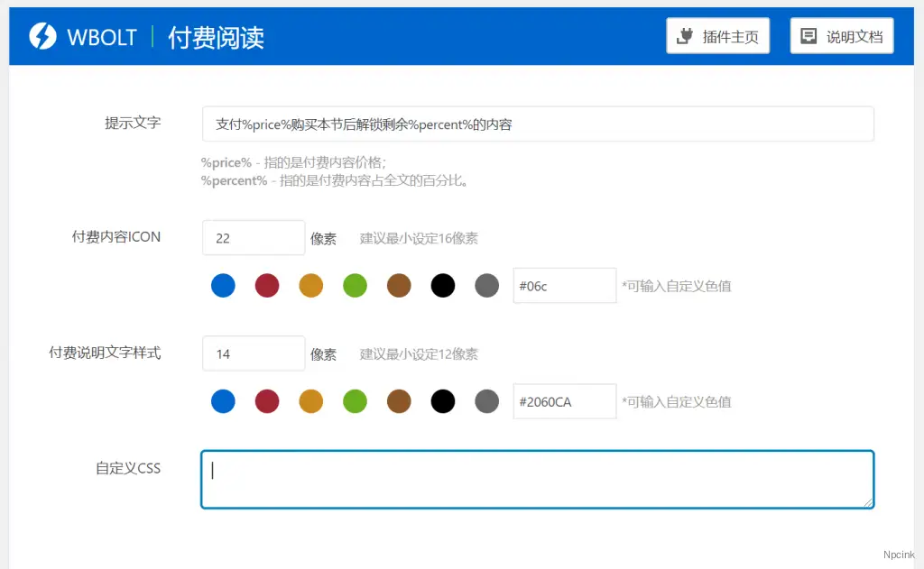The height and width of the screenshot is (569, 924).
Task: Edit the custom color value #06c
Action: 564,285
